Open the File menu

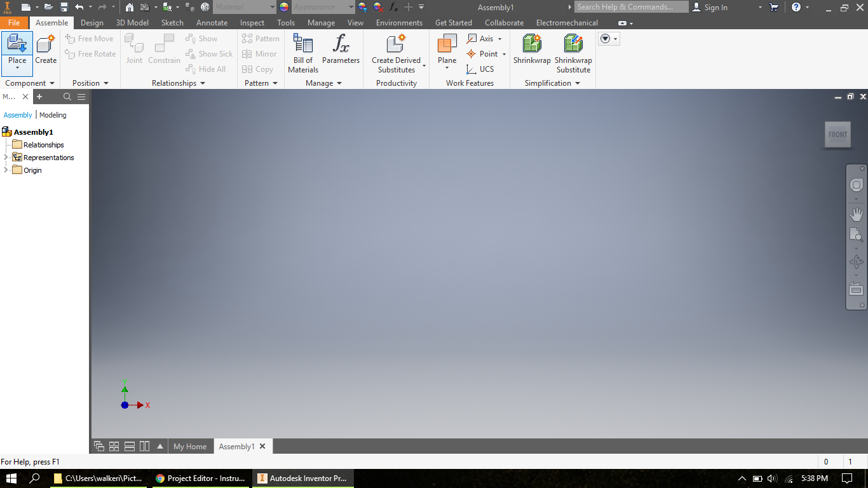[13, 22]
